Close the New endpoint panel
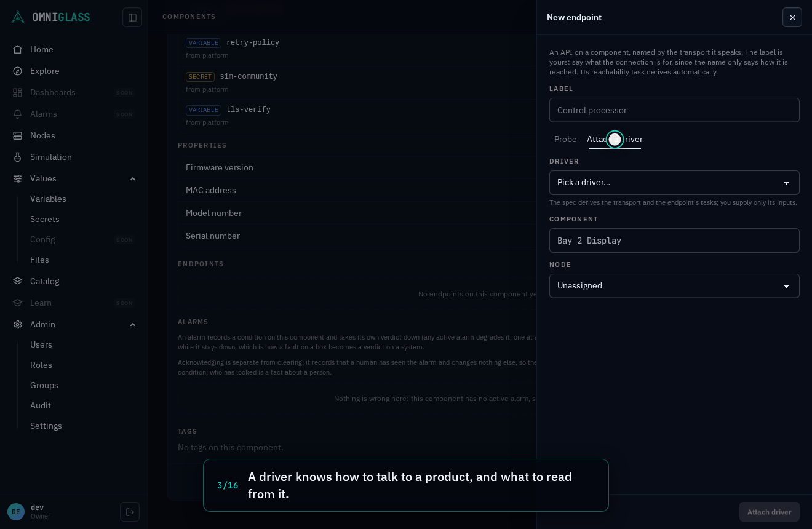The height and width of the screenshot is (529, 812). 792,17
